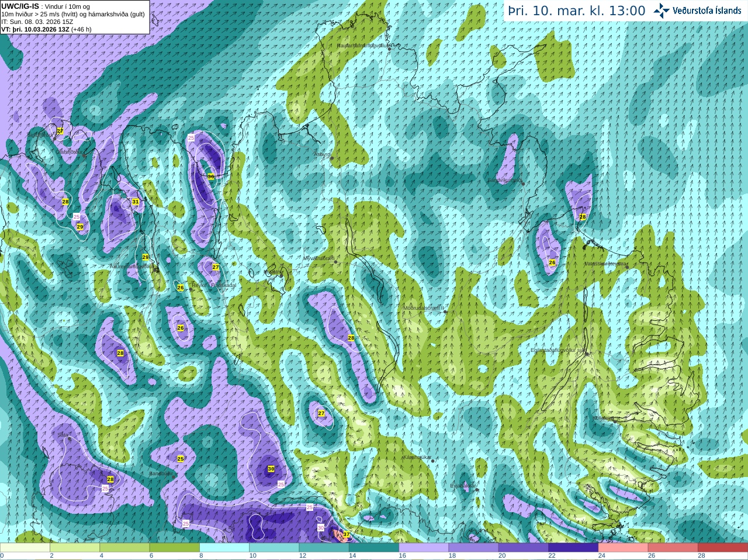Click the yellow gust value 28 near Sáta
This screenshot has height=560, width=748.
110,479
